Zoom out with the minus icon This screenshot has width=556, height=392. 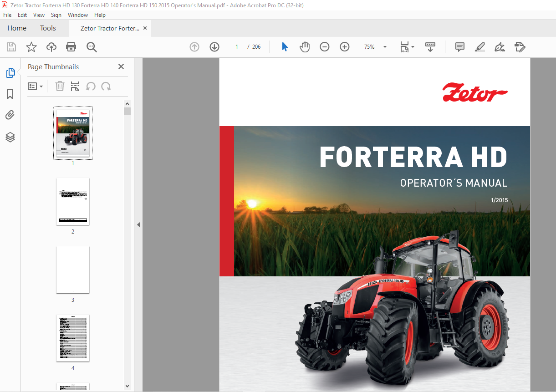[325, 47]
